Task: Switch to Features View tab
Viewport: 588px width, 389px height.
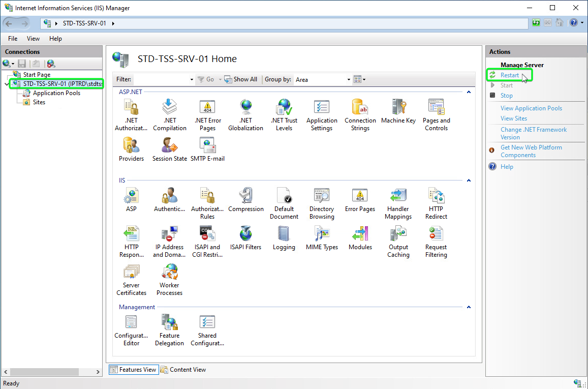Action: (x=134, y=370)
